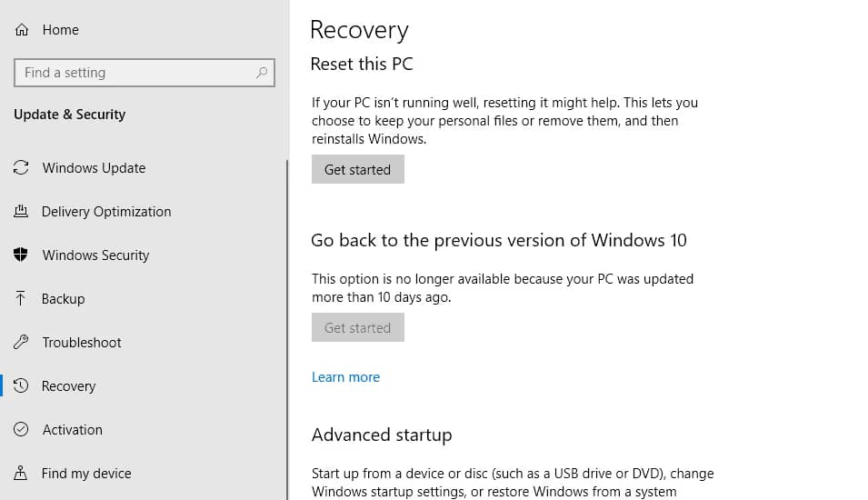Go to Delivery Optimization section
868x500 pixels.
click(106, 212)
